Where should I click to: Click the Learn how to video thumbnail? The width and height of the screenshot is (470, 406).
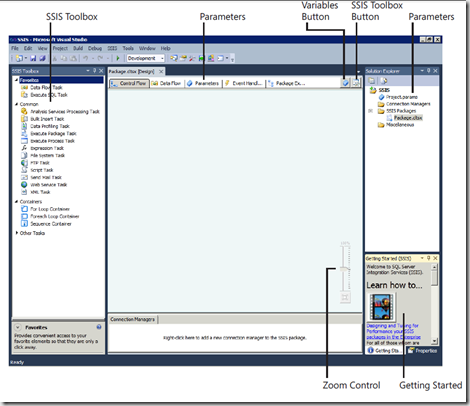coord(382,307)
